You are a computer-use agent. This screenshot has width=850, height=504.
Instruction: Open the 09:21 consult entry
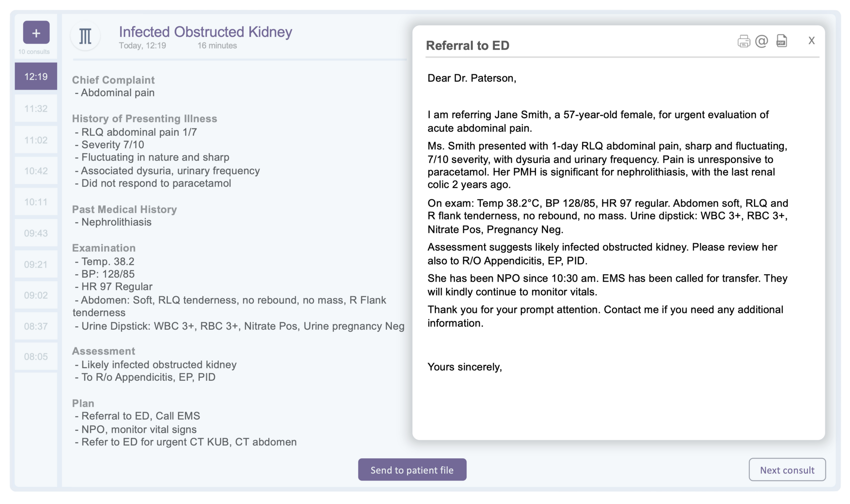coord(36,265)
